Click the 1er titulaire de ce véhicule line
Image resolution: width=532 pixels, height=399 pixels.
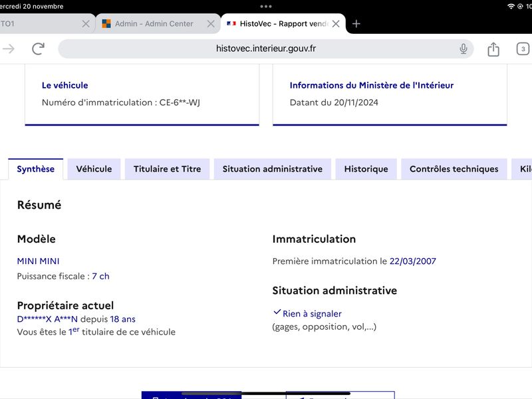pyautogui.click(x=96, y=331)
